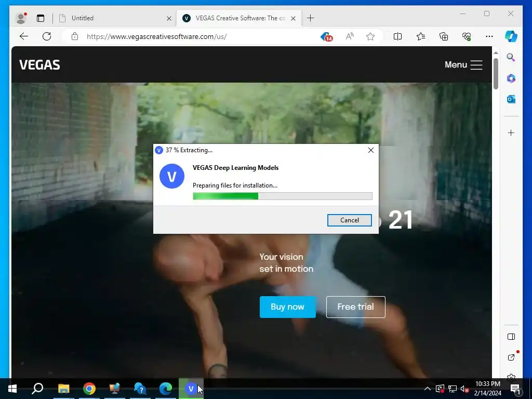This screenshot has width=532, height=399.
Task: Open a new browser tab
Action: tap(310, 18)
